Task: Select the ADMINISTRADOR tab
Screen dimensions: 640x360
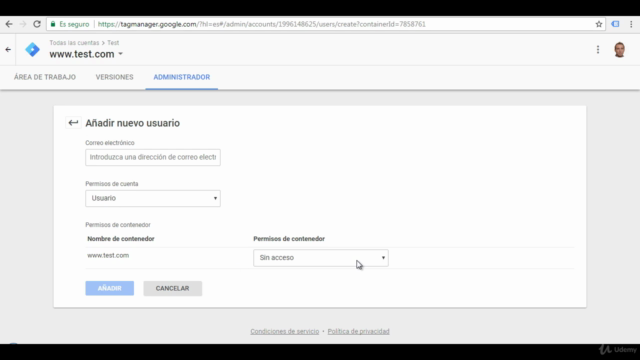Action: (x=182, y=77)
